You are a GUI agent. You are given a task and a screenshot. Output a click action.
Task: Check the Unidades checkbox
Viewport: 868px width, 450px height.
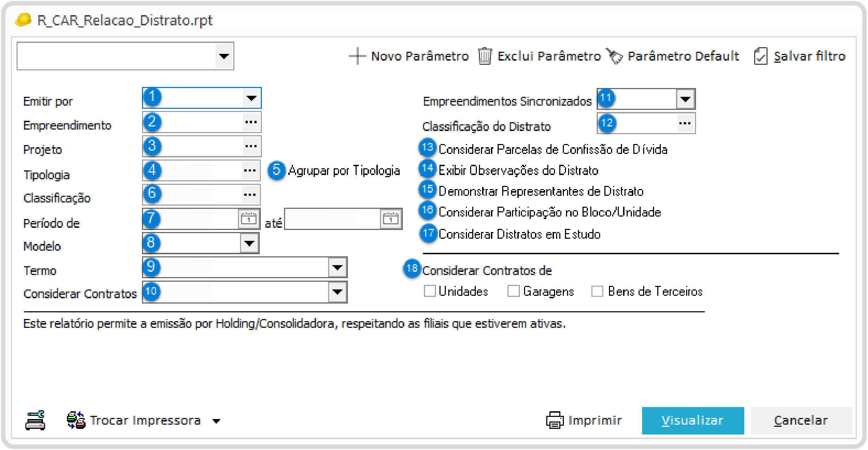coord(430,291)
